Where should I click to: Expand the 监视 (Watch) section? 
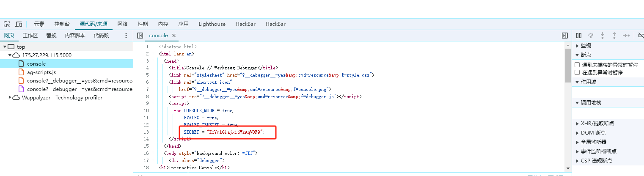[577, 46]
